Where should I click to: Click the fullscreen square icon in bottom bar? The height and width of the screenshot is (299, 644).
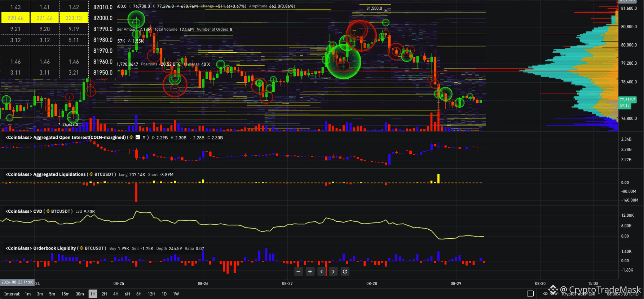(x=530, y=294)
